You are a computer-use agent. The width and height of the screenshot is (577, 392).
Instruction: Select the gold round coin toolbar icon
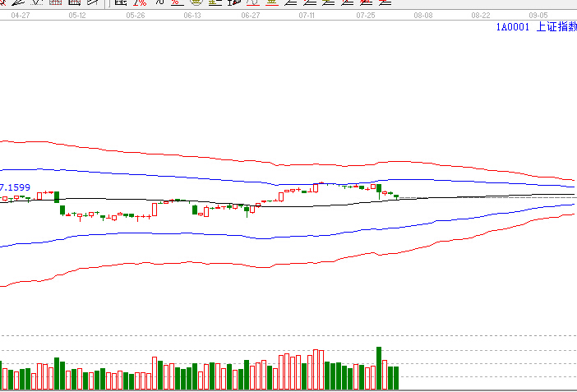(196, 2)
